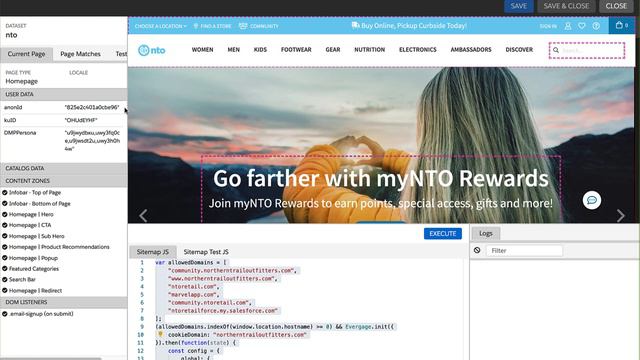The height and width of the screenshot is (360, 640).
Task: Click checkmark next to Homepage | Hero
Action: pos(5,214)
